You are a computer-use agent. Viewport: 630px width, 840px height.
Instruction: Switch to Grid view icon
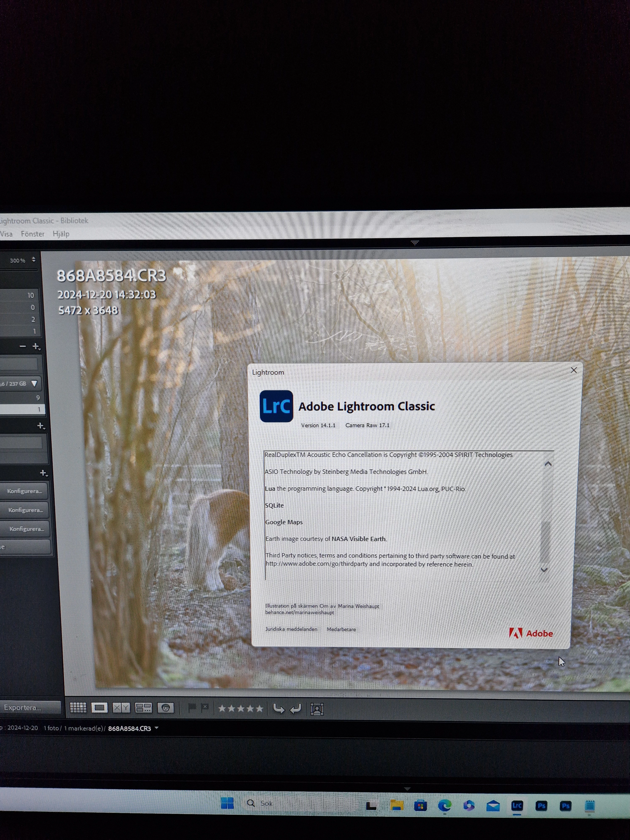[x=78, y=707]
